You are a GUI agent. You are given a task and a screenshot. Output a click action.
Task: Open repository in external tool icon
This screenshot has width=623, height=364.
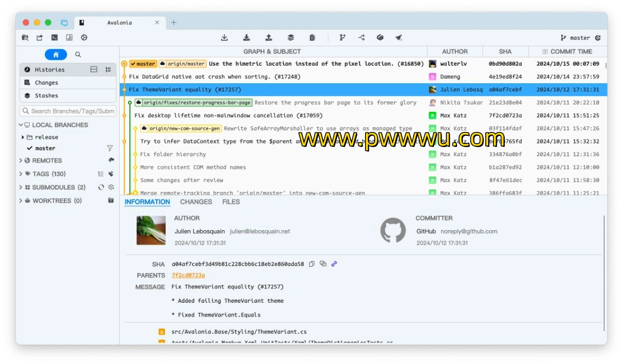(x=40, y=37)
